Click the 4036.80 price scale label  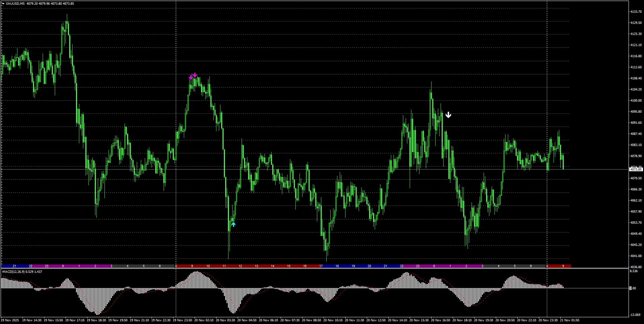(636, 267)
